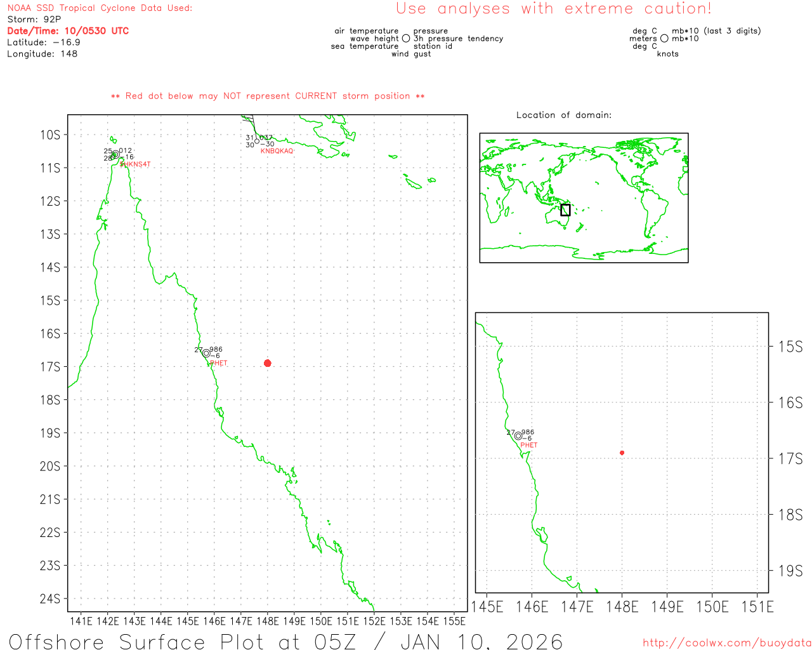Click the red dot warning notice text

pos(268,96)
